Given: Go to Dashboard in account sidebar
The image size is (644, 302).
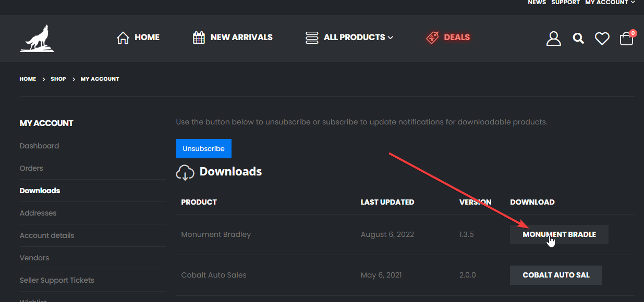Looking at the screenshot, I should [39, 146].
